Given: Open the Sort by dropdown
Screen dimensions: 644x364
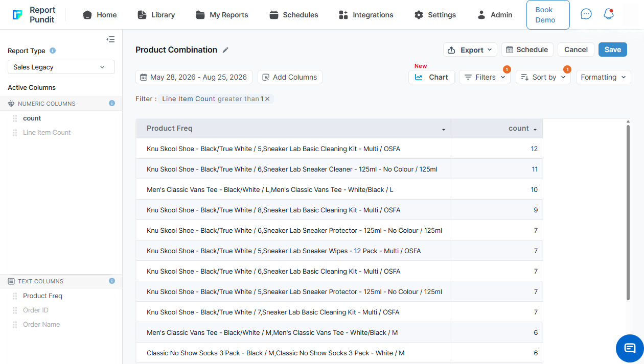Looking at the screenshot, I should pos(543,77).
